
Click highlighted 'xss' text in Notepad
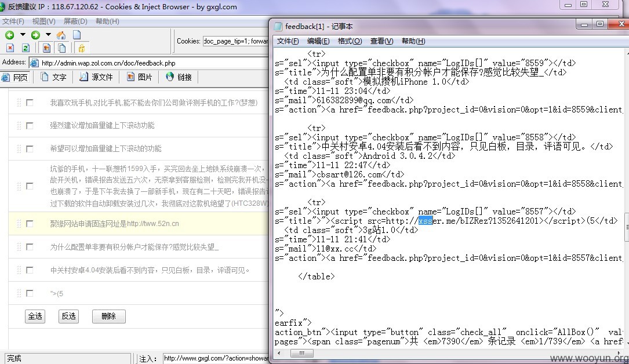point(426,220)
